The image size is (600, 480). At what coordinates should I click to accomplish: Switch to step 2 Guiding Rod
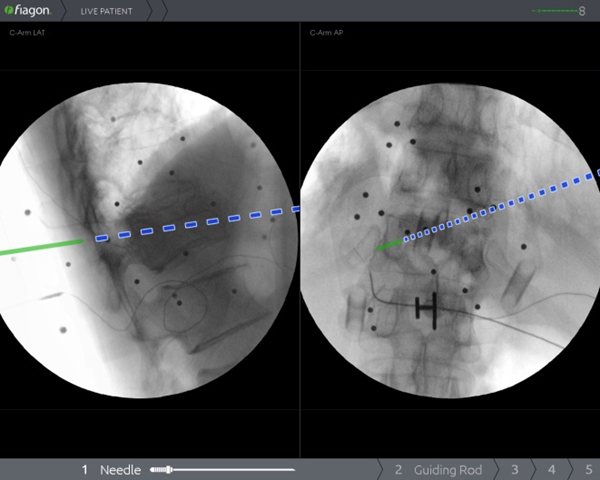pos(438,469)
